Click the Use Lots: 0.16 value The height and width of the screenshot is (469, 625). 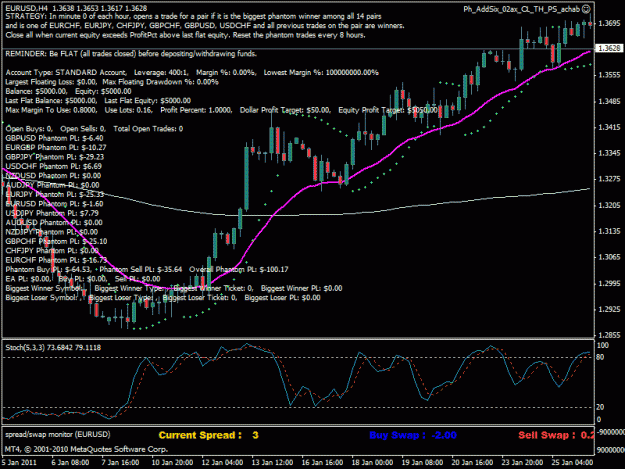click(128, 110)
